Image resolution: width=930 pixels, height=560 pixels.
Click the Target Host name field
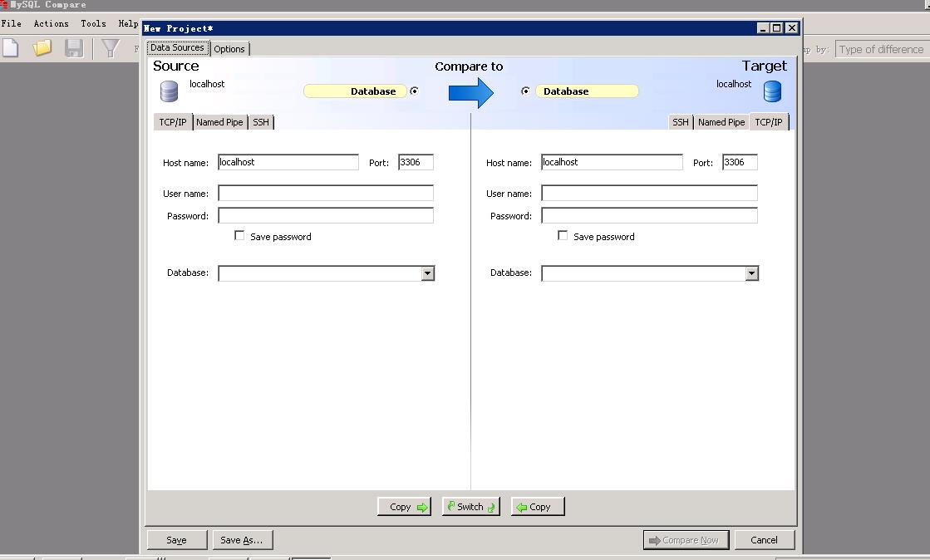click(x=612, y=162)
